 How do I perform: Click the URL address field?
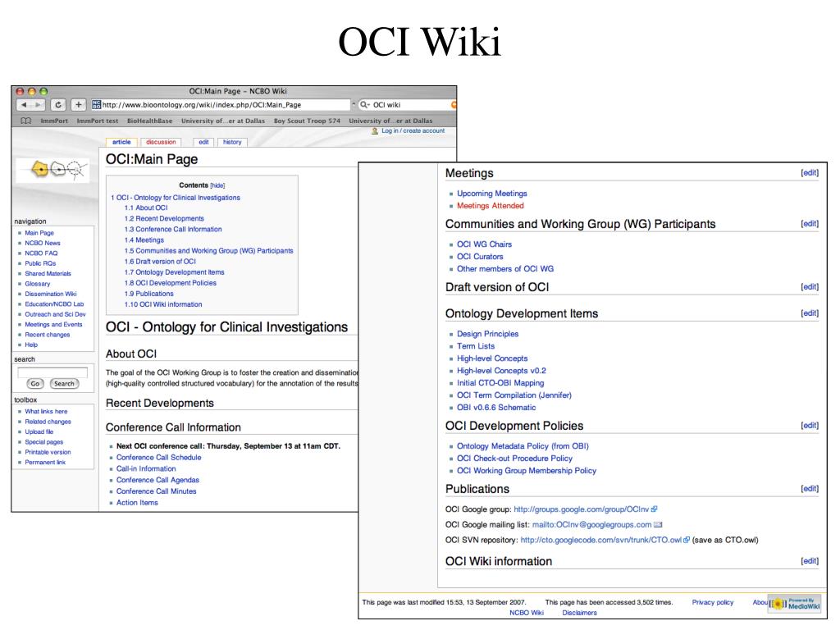click(220, 105)
